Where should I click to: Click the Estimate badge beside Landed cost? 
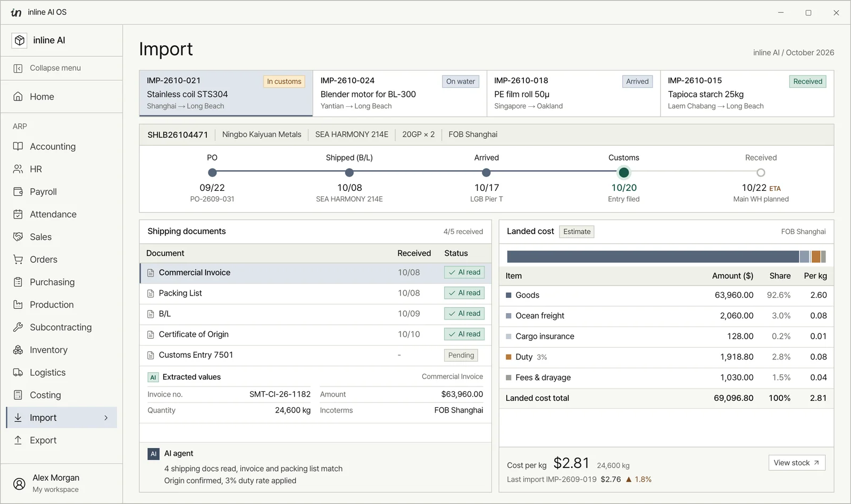pos(577,232)
